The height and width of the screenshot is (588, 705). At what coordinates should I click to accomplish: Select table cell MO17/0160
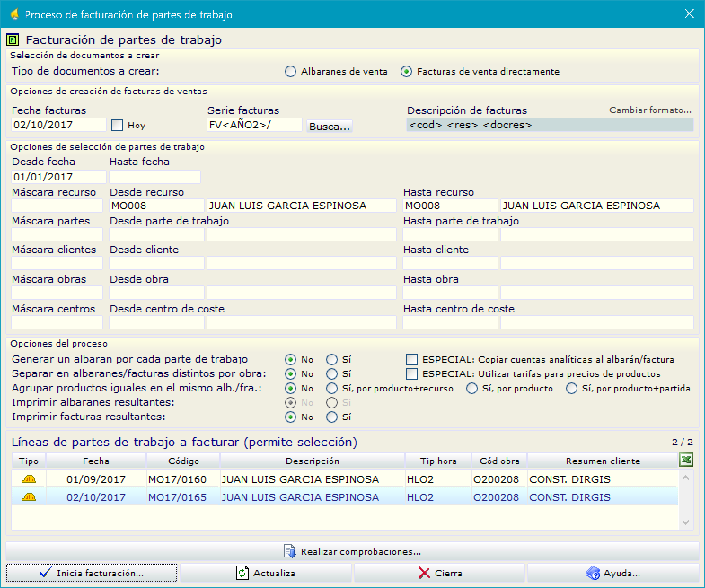pyautogui.click(x=183, y=479)
